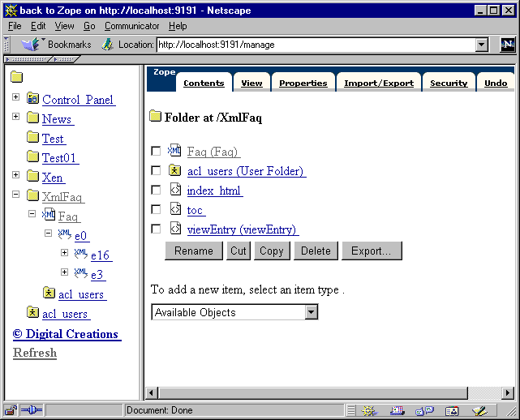Click in the Location URL field

point(316,45)
